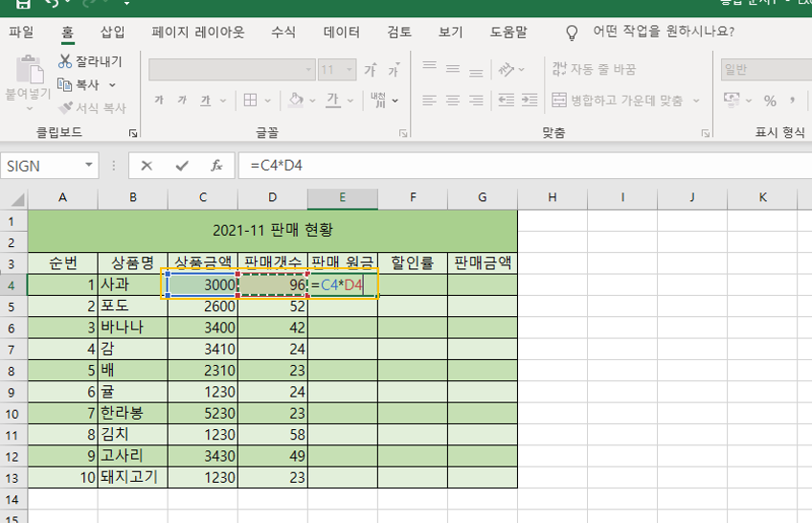Open paste options dropdown arrow

[29, 109]
